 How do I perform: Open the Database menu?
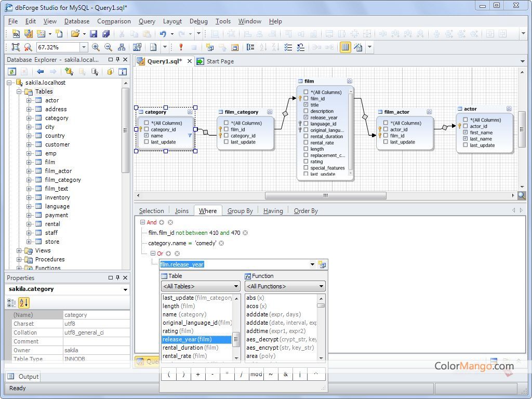[77, 21]
